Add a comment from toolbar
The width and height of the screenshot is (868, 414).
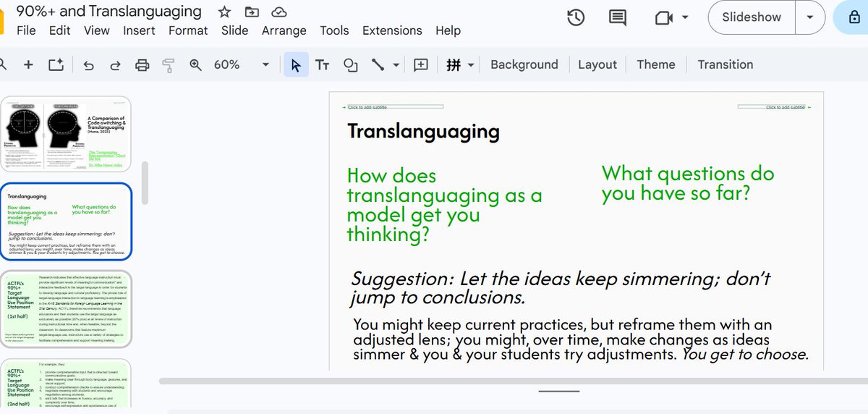coord(421,64)
